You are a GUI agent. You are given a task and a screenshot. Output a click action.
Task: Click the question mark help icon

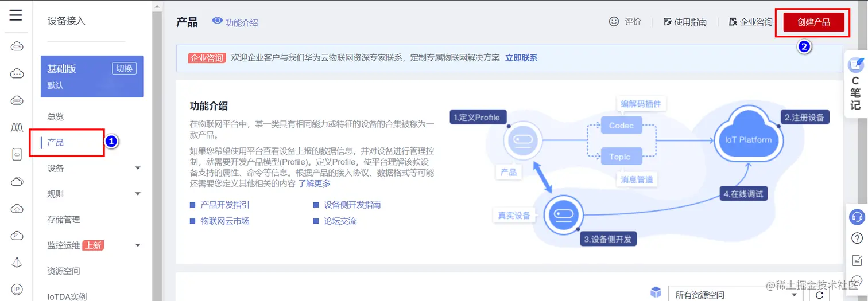click(857, 237)
